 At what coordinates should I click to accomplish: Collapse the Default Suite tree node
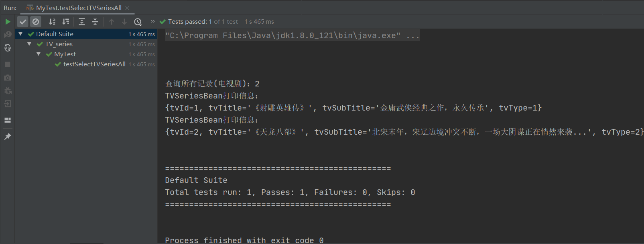pyautogui.click(x=20, y=34)
